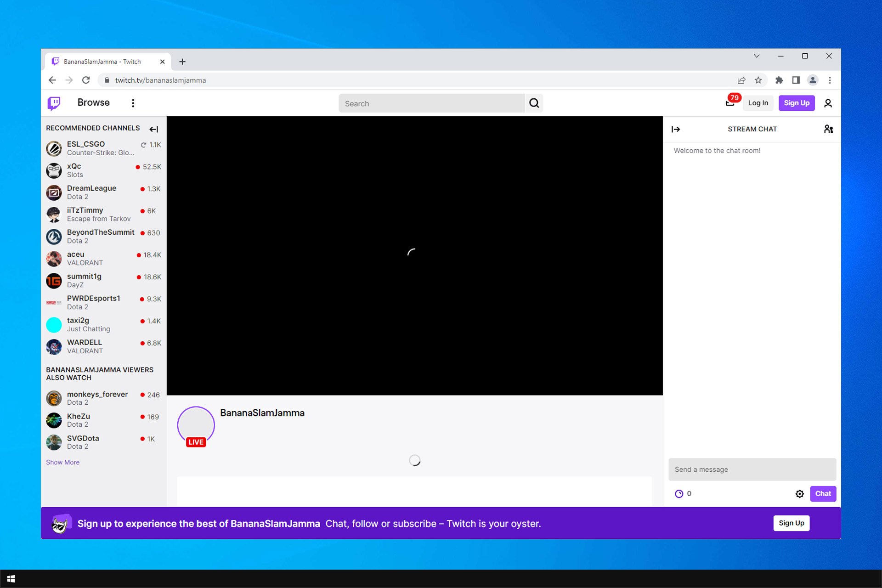Image resolution: width=882 pixels, height=588 pixels.
Task: Toggle the browser side panel
Action: coord(796,80)
